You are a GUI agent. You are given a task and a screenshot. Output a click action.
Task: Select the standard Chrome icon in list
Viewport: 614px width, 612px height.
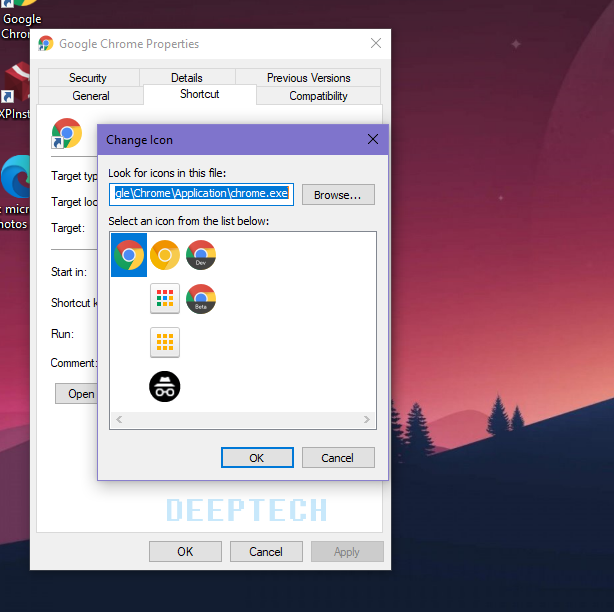[129, 255]
